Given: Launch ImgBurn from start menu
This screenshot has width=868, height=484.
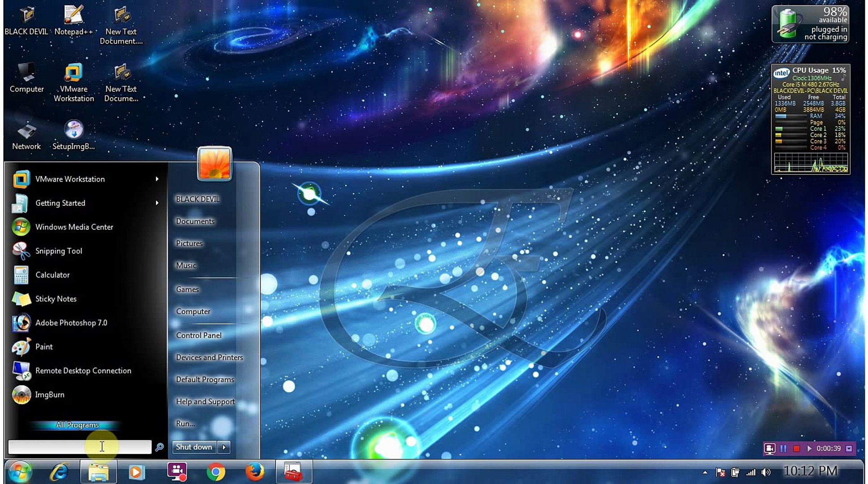Looking at the screenshot, I should click(x=49, y=395).
